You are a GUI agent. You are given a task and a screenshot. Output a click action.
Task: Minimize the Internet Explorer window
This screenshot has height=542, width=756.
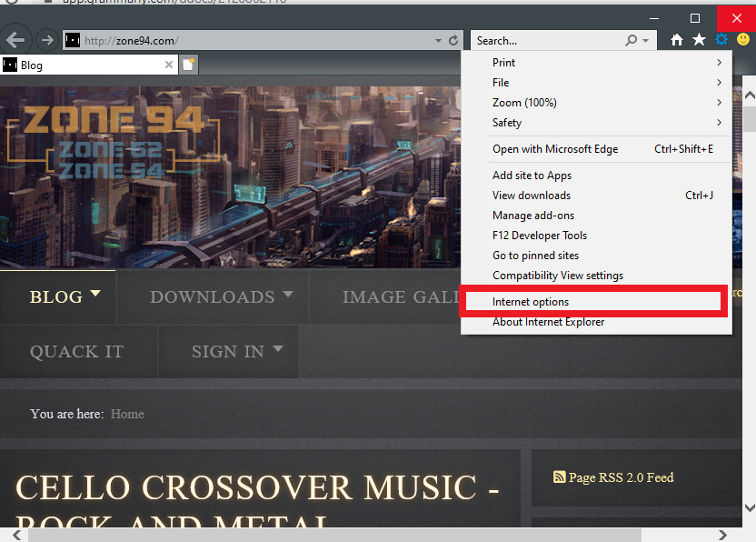pos(654,18)
